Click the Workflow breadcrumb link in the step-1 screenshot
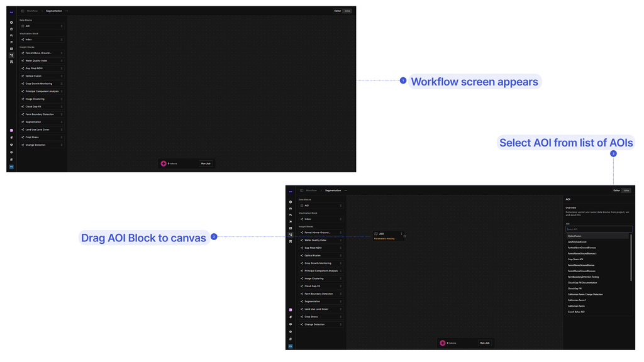 coord(33,11)
